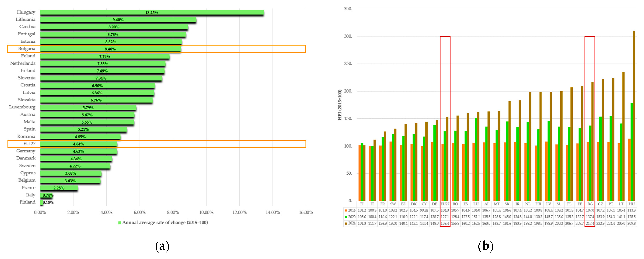Viewport: 644px width, 259px height.
Task: Click the 350. y-axis tick label
Action: pyautogui.click(x=348, y=9)
